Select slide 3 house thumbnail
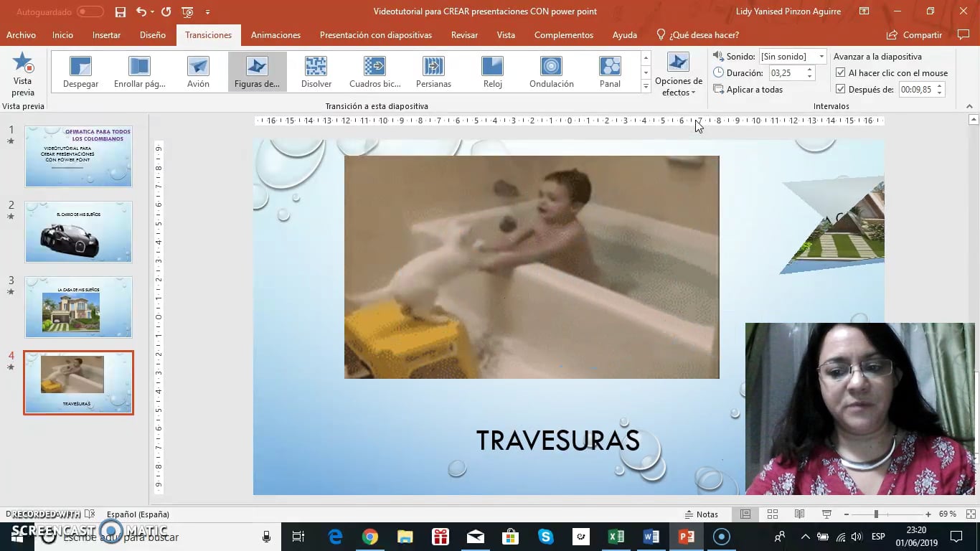The width and height of the screenshot is (980, 551). pyautogui.click(x=79, y=307)
